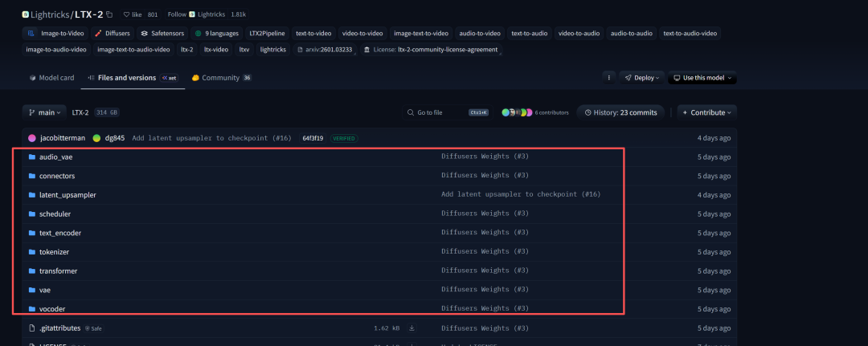The image size is (868, 346).
Task: Focus the Go to file search field
Action: [x=448, y=112]
